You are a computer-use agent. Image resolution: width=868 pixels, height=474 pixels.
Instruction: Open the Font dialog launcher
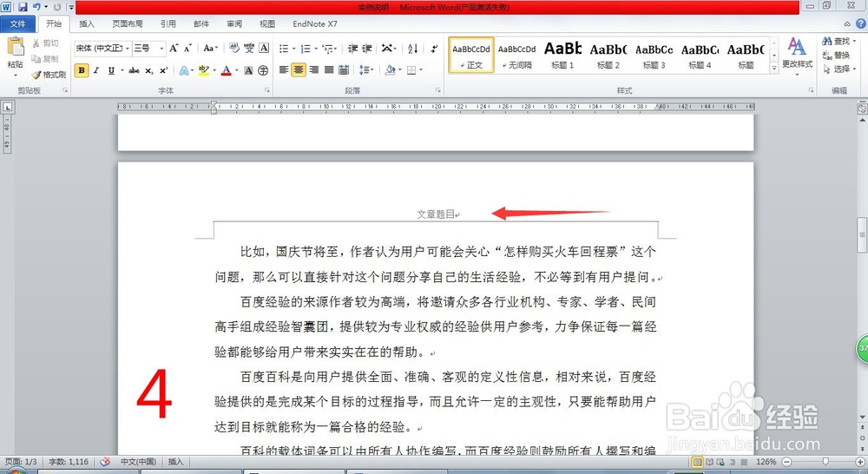pyautogui.click(x=267, y=90)
